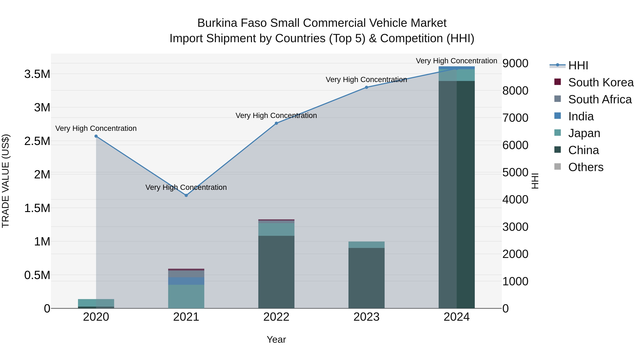Click the India legend label
Viewport: 644px width, 362px height.
(581, 116)
